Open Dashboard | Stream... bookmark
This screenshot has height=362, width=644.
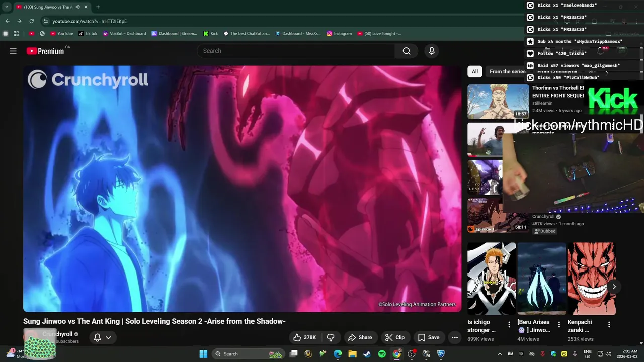click(x=174, y=34)
